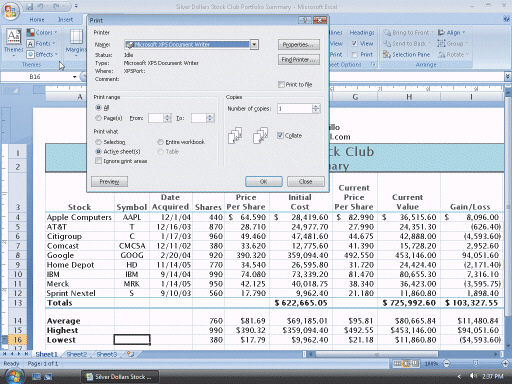Select row 13 header
This screenshot has height=384, width=512.
click(17, 303)
